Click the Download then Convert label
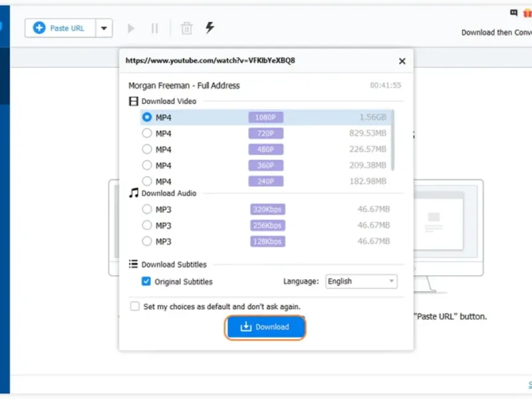 [496, 33]
